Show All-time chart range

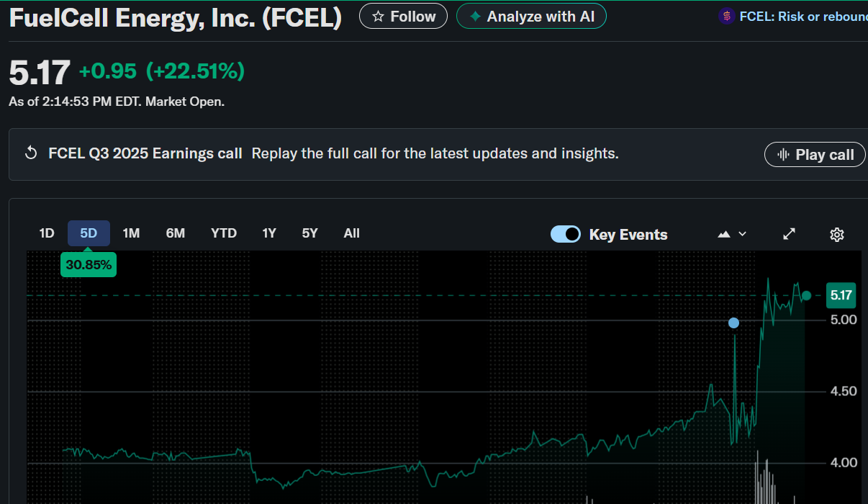pos(352,233)
